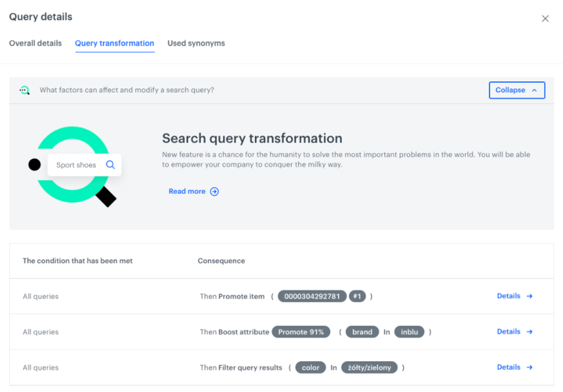Click the Promote 91% badge
This screenshot has width=563, height=392.
tap(301, 331)
